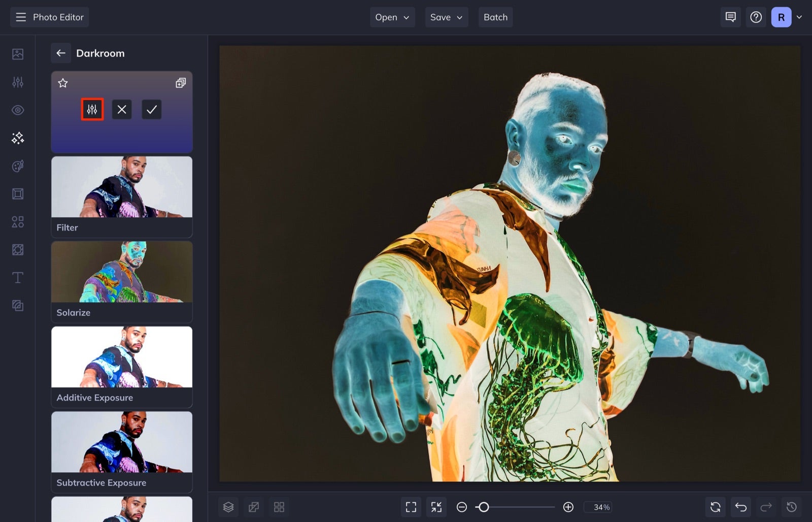The image size is (812, 522).
Task: Open the Open dropdown menu
Action: (392, 17)
